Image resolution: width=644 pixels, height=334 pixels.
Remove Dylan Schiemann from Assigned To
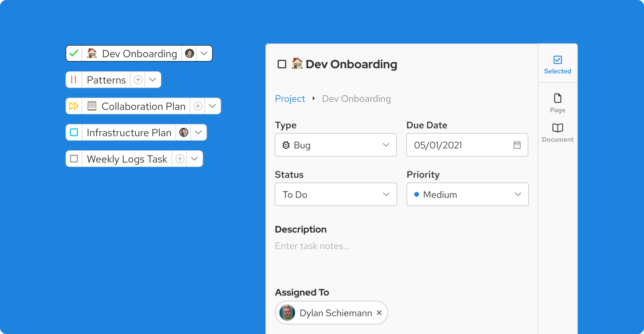pos(379,313)
